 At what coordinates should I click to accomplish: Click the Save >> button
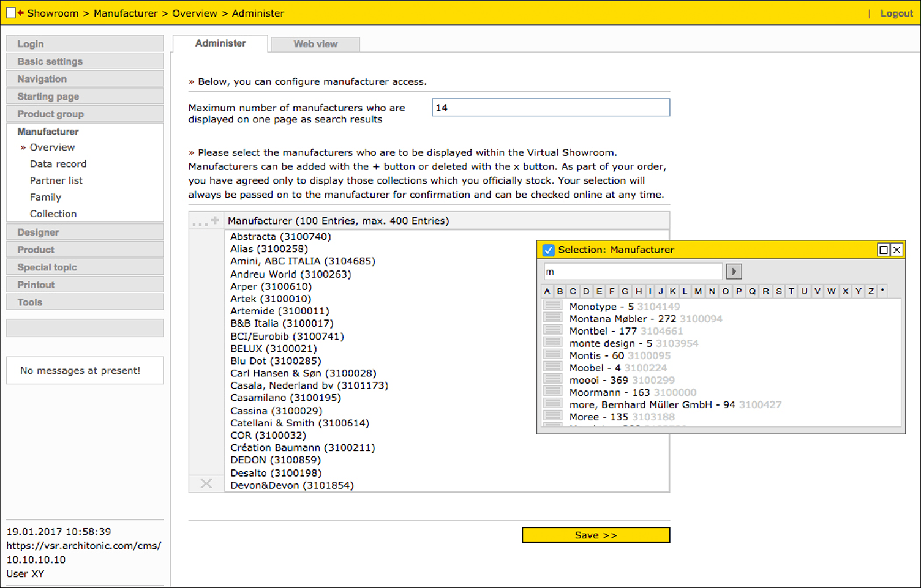pos(596,535)
